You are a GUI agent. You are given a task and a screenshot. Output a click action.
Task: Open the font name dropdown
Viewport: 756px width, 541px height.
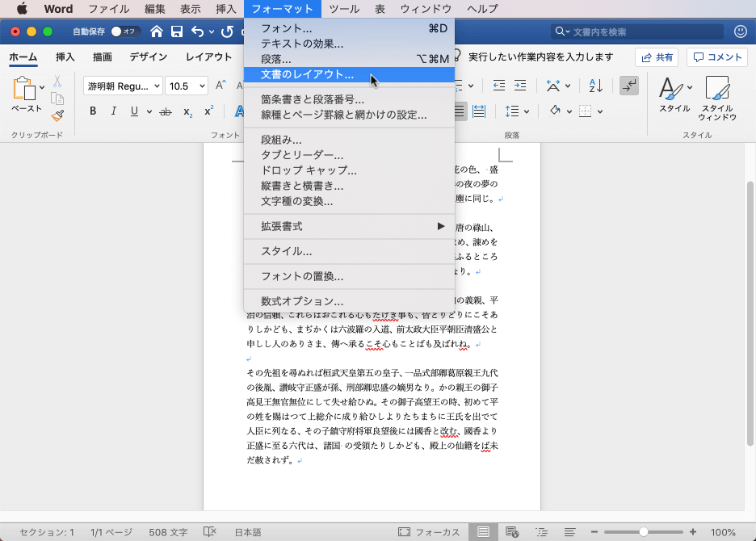pyautogui.click(x=156, y=86)
